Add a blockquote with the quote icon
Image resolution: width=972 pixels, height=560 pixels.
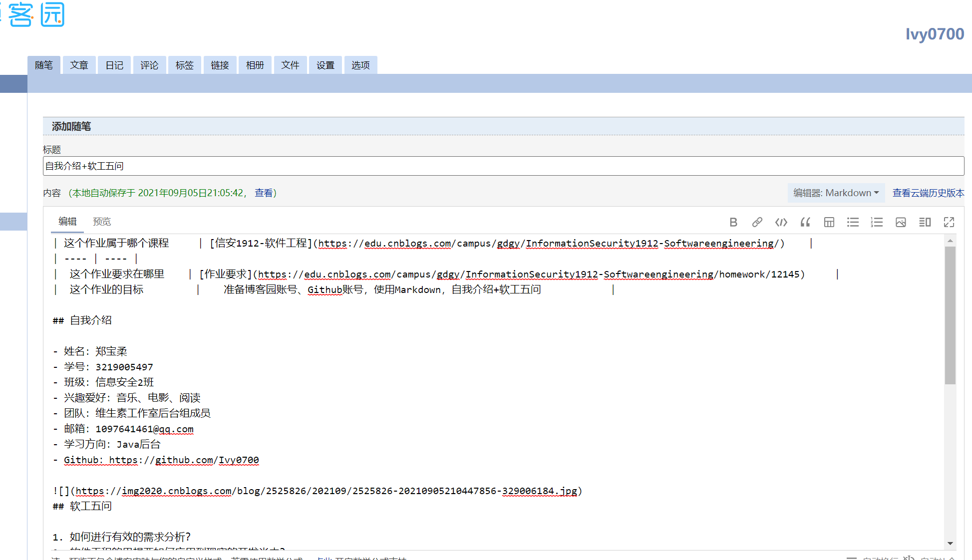(x=805, y=223)
